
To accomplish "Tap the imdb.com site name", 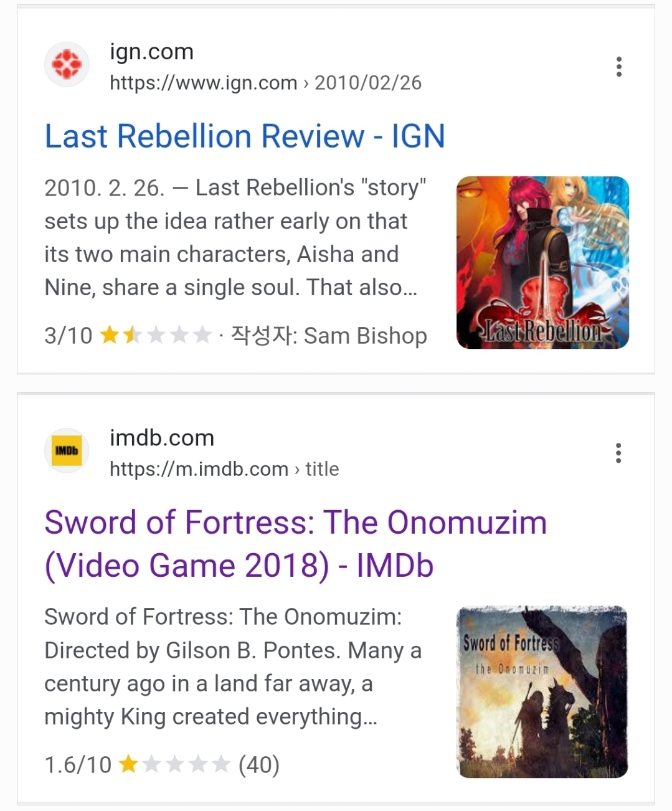I will point(161,438).
